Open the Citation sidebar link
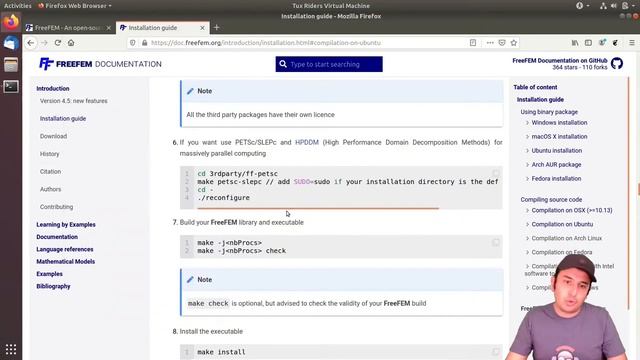The image size is (640, 360). (50, 172)
